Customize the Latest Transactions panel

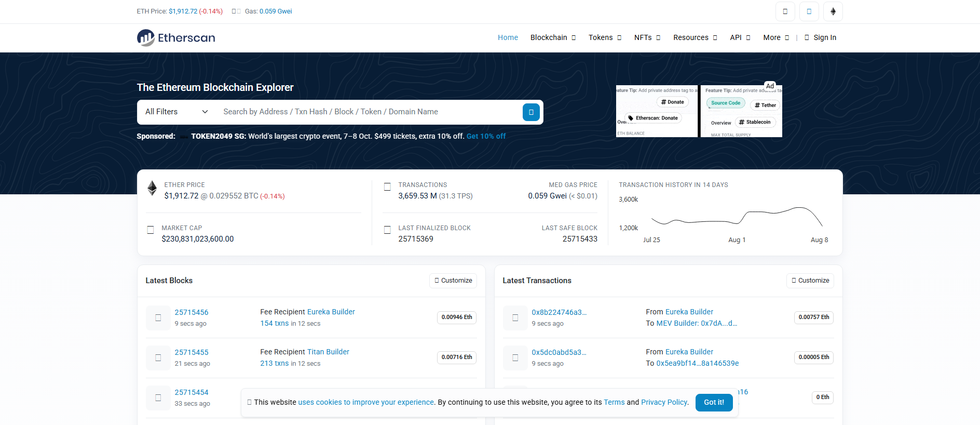pyautogui.click(x=810, y=281)
